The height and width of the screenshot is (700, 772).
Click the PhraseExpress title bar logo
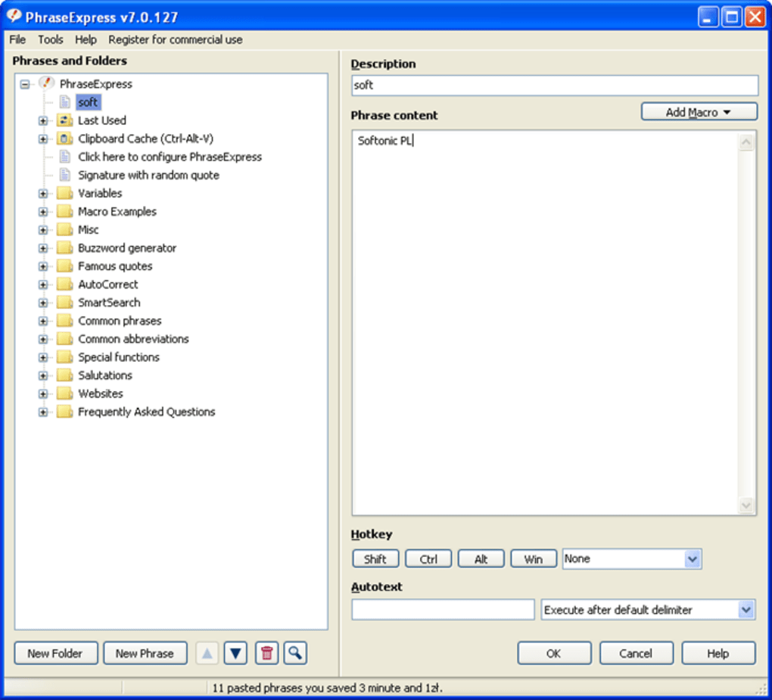pyautogui.click(x=14, y=16)
